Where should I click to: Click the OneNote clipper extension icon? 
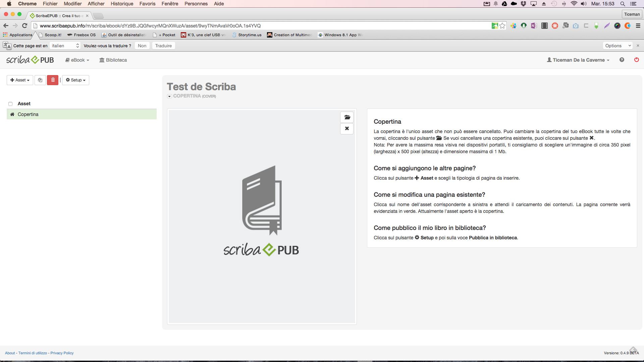(534, 26)
